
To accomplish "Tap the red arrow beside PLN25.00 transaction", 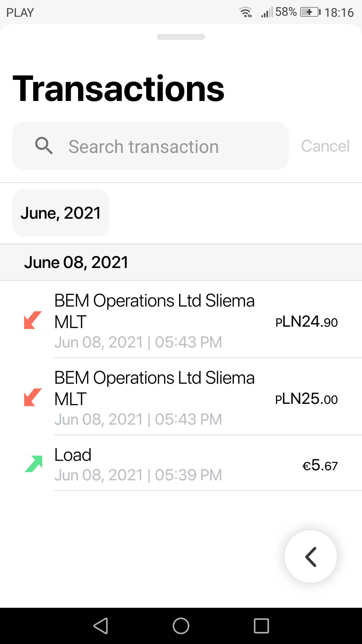I will pyautogui.click(x=33, y=397).
